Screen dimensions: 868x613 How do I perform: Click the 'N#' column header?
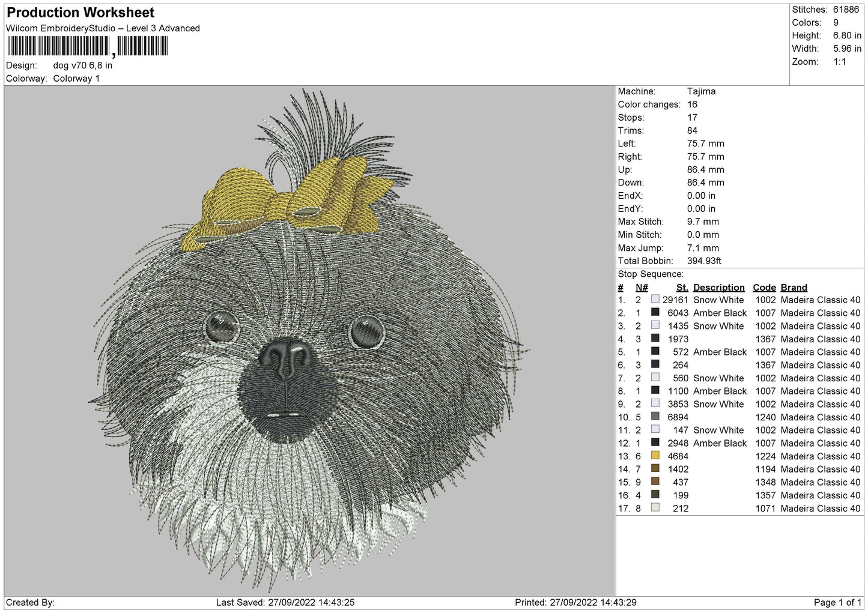[x=642, y=288]
